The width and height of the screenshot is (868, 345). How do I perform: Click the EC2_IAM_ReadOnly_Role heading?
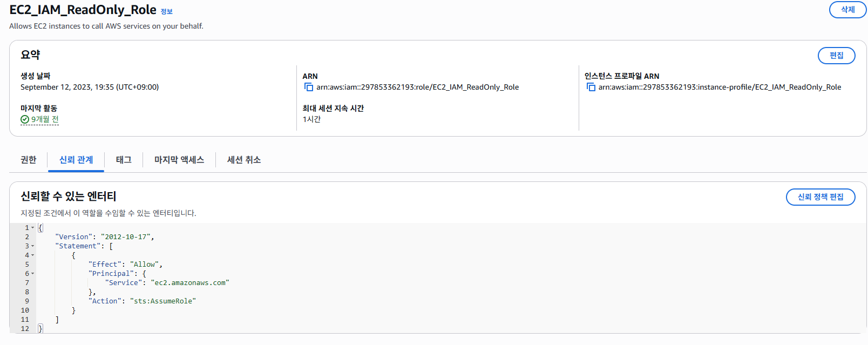coord(83,10)
